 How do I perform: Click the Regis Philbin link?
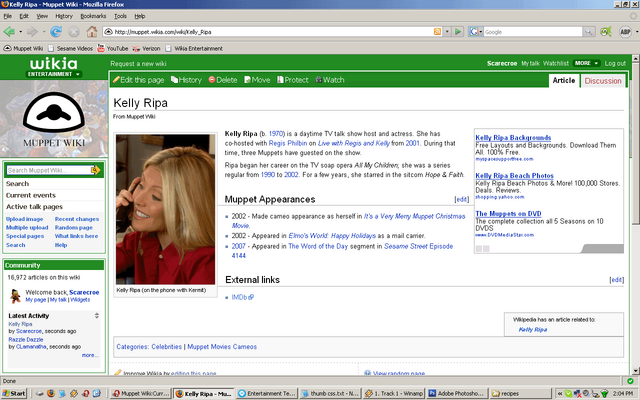(x=288, y=143)
